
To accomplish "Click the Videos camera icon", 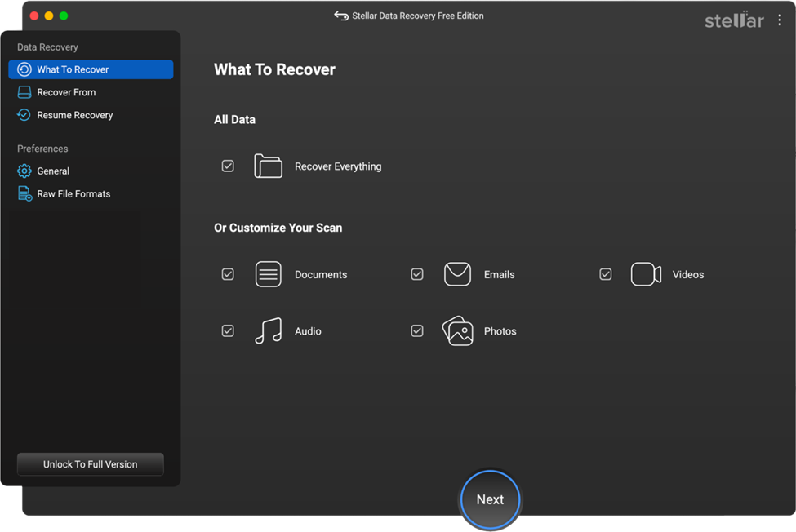I will (646, 274).
